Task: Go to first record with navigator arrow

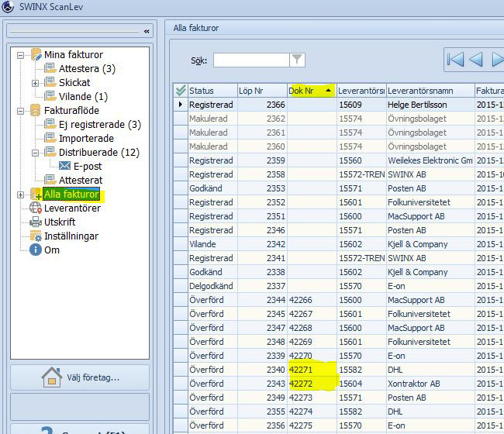Action: click(455, 60)
